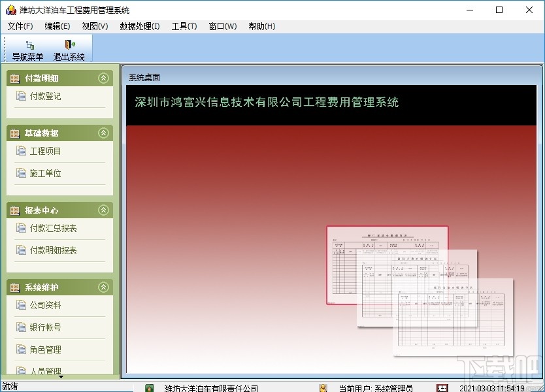This screenshot has height=392, width=545.
Task: Select the 银行帐号 document icon
Action: click(x=22, y=327)
